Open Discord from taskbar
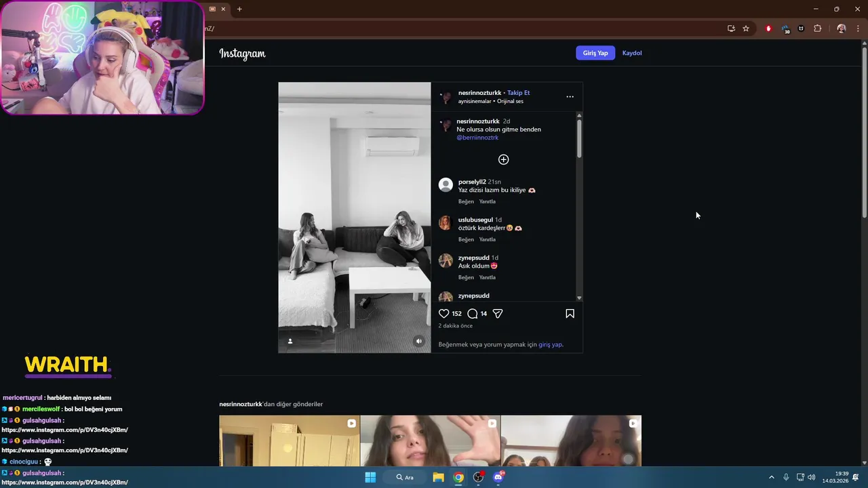The height and width of the screenshot is (488, 868). coord(498,477)
